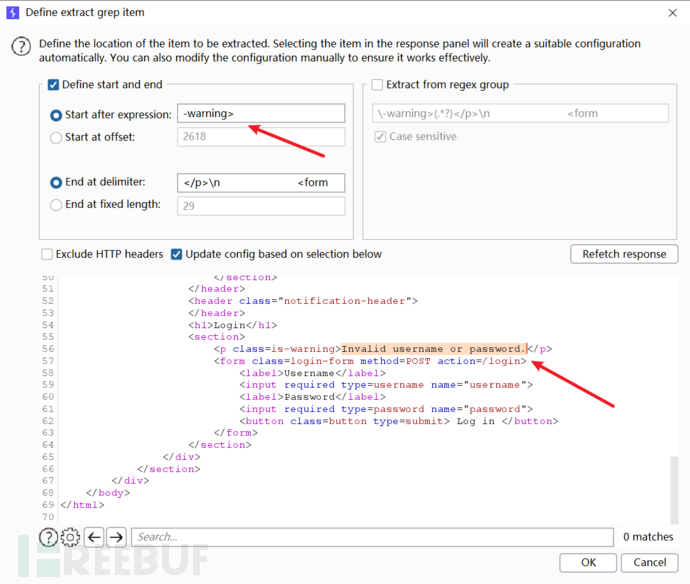Image resolution: width=690 pixels, height=584 pixels.
Task: Click the Start after expression text field
Action: (260, 114)
